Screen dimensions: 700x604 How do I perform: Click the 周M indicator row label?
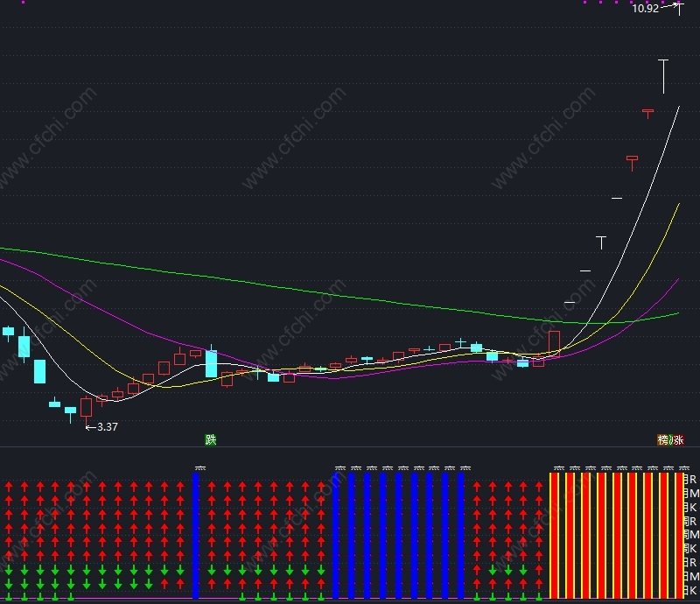click(690, 535)
